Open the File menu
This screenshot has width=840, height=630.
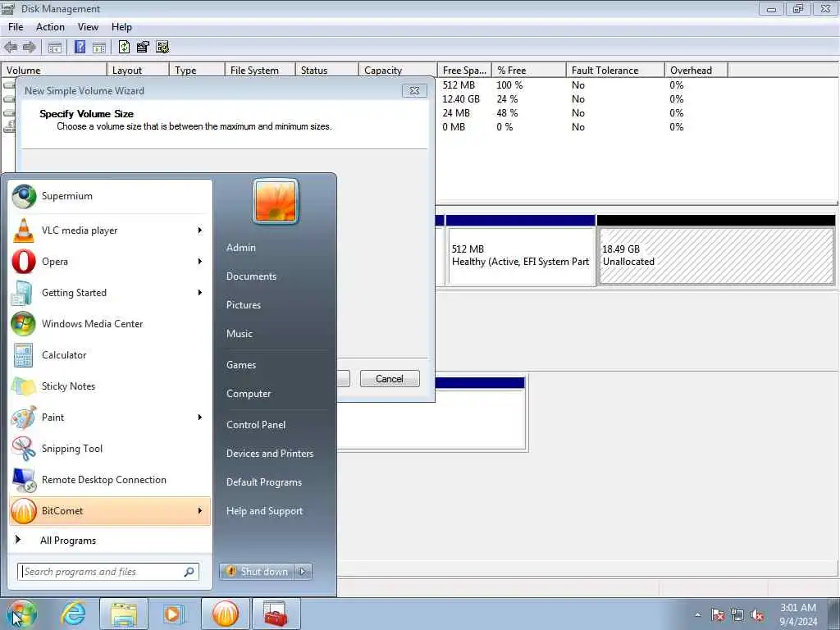click(16, 27)
